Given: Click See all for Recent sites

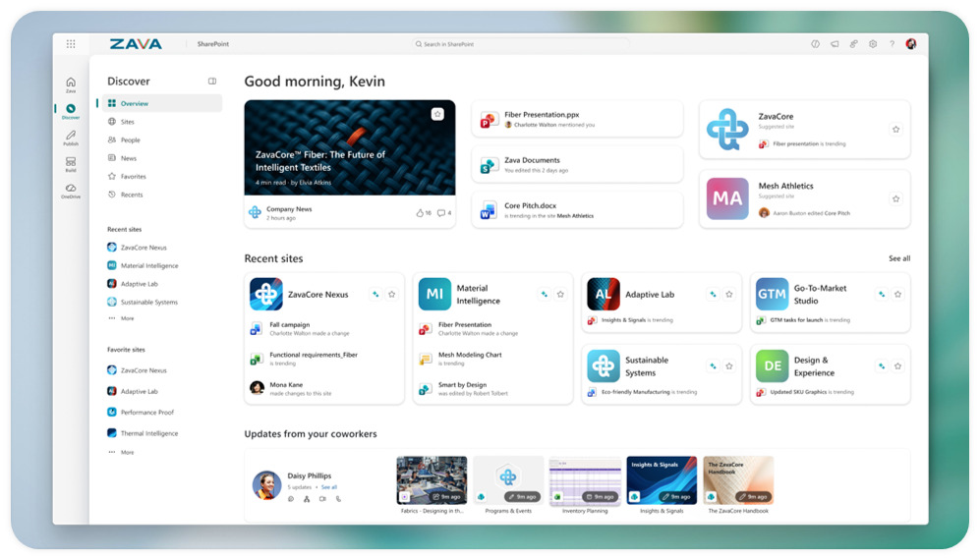Looking at the screenshot, I should coord(898,258).
